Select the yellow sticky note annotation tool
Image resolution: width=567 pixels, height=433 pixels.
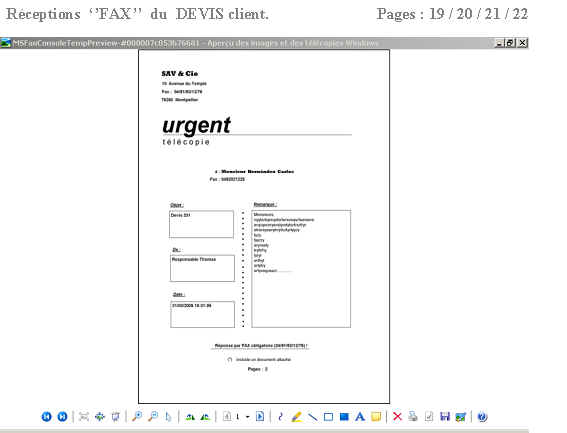click(376, 417)
